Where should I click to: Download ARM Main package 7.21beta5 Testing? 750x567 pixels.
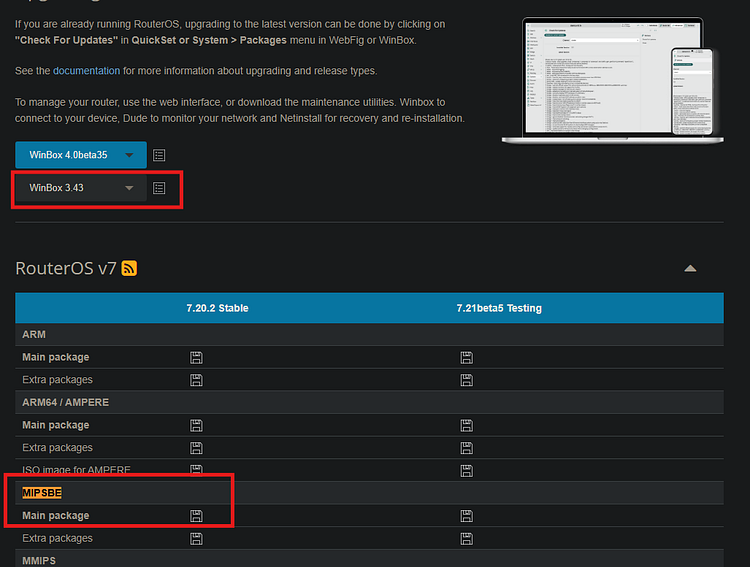coord(466,357)
